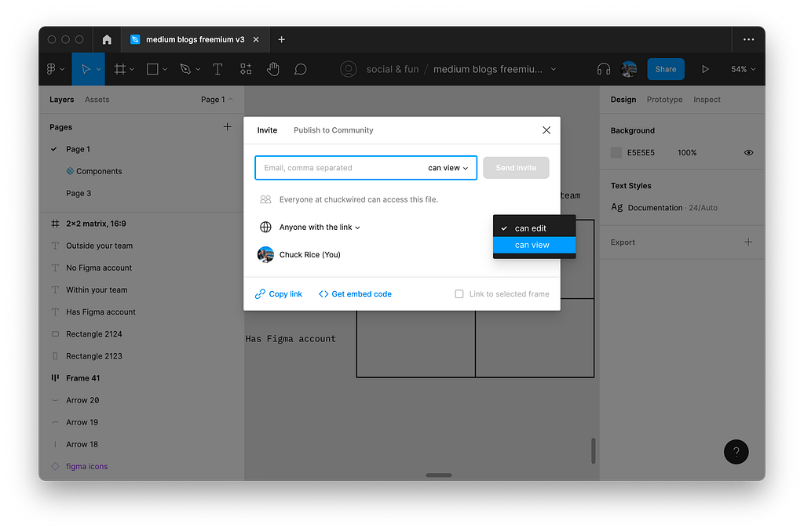Click Chuck Rice's avatar in dialog

click(x=265, y=255)
